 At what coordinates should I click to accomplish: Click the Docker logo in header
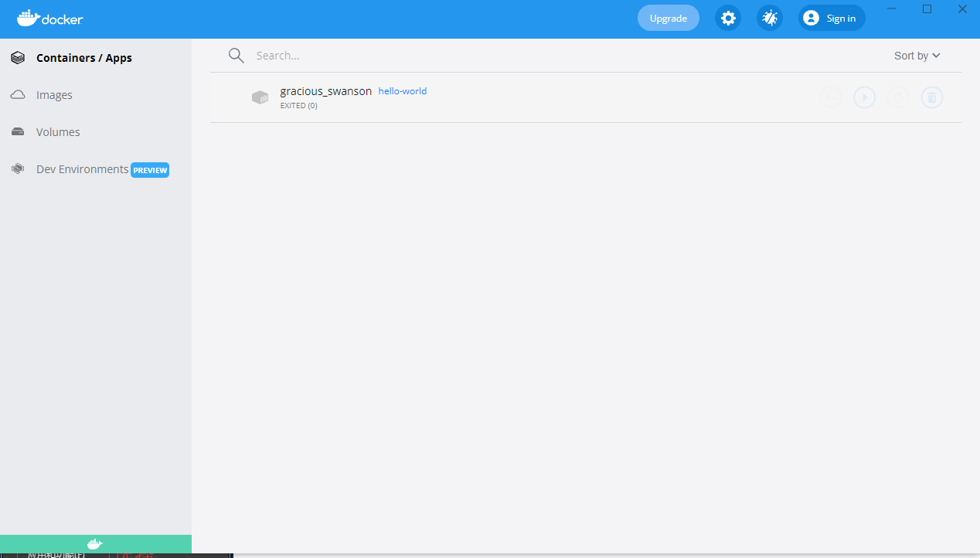(x=50, y=18)
